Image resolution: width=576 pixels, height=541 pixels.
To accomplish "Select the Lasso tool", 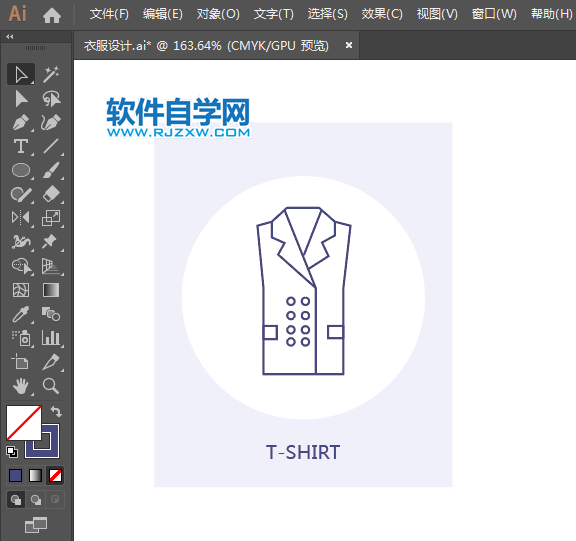I will tap(51, 99).
